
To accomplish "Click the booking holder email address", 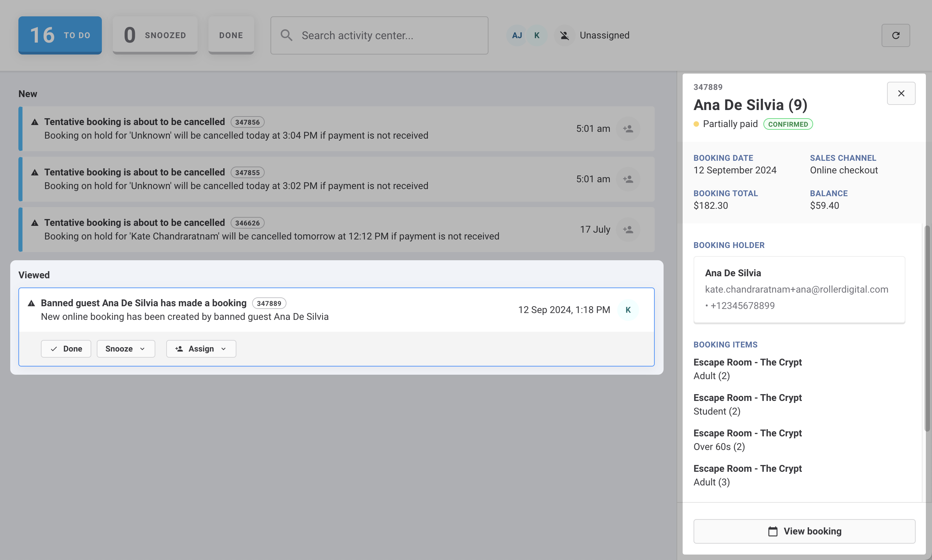I will pos(796,290).
